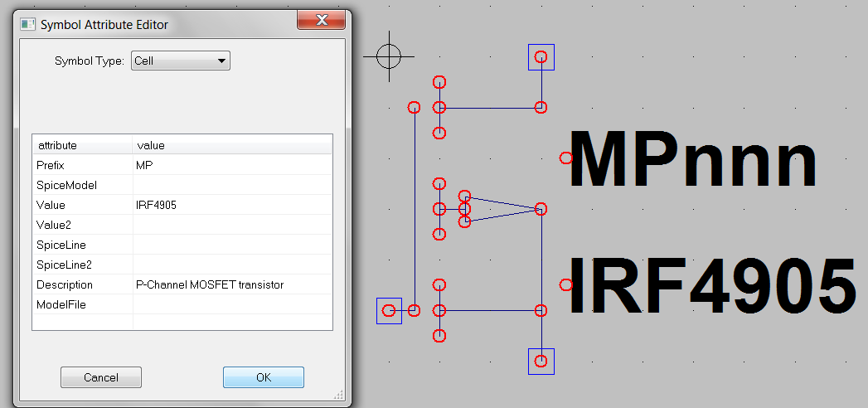868x408 pixels.
Task: Click the SpiceLine value cell
Action: pos(232,245)
